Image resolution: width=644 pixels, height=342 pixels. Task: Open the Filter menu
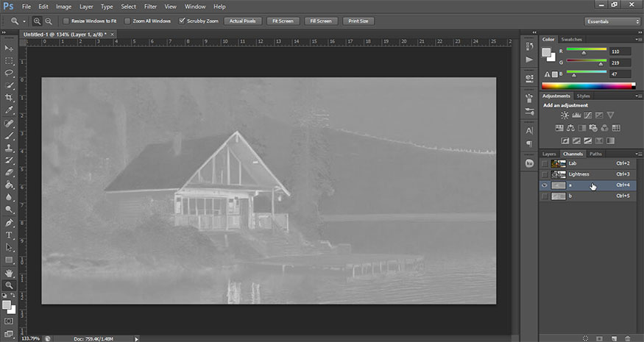tap(150, 7)
